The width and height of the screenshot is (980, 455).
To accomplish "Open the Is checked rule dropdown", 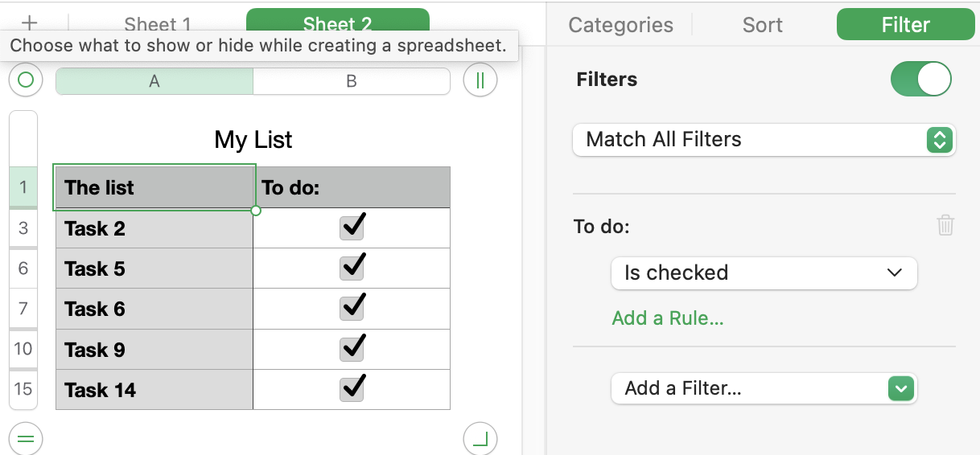I will click(764, 273).
